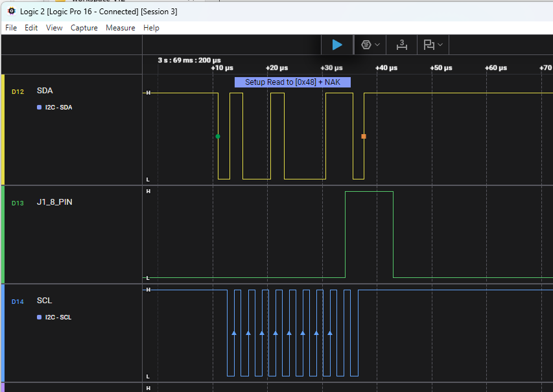Click the D14 channel identifier
Screen dimensions: 553x392
point(18,301)
